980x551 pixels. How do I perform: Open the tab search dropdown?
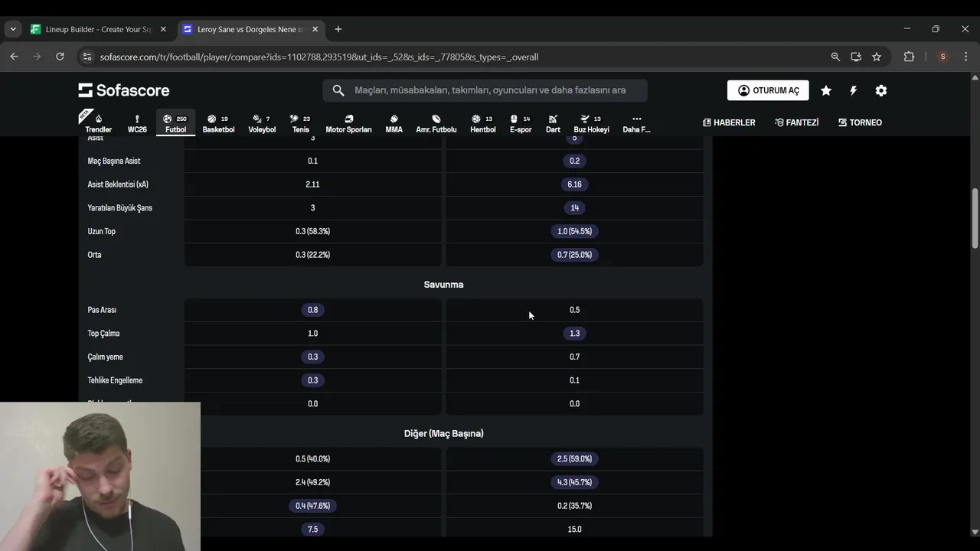pyautogui.click(x=13, y=29)
